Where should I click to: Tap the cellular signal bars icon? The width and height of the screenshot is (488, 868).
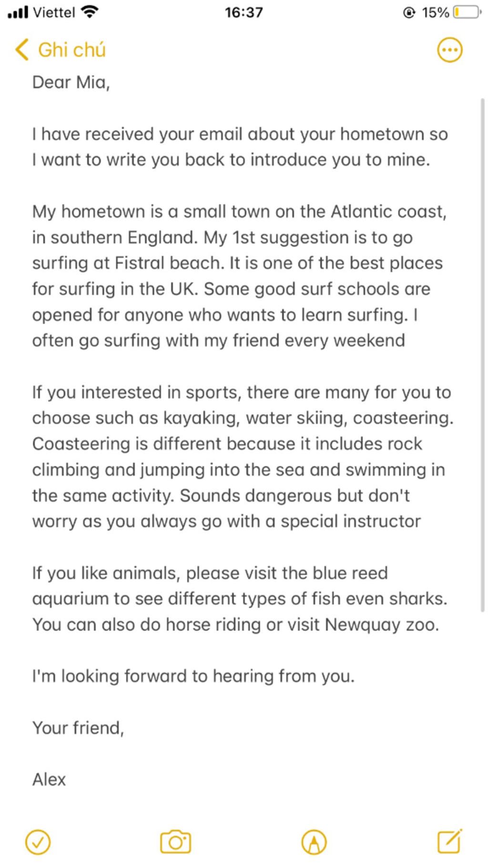[x=19, y=12]
